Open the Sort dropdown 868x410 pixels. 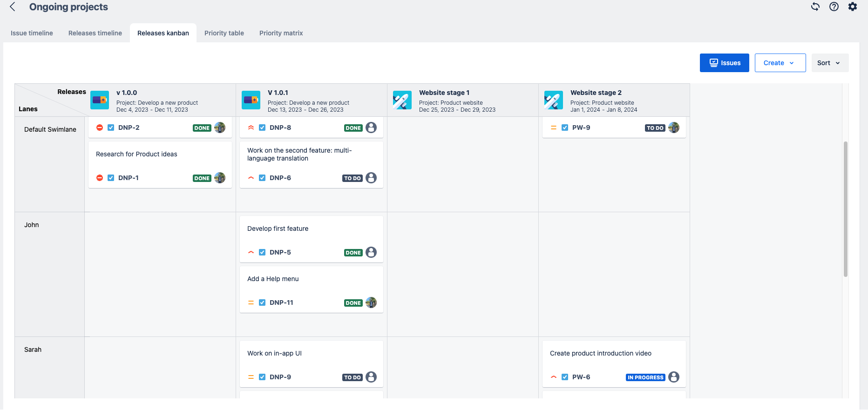(829, 63)
